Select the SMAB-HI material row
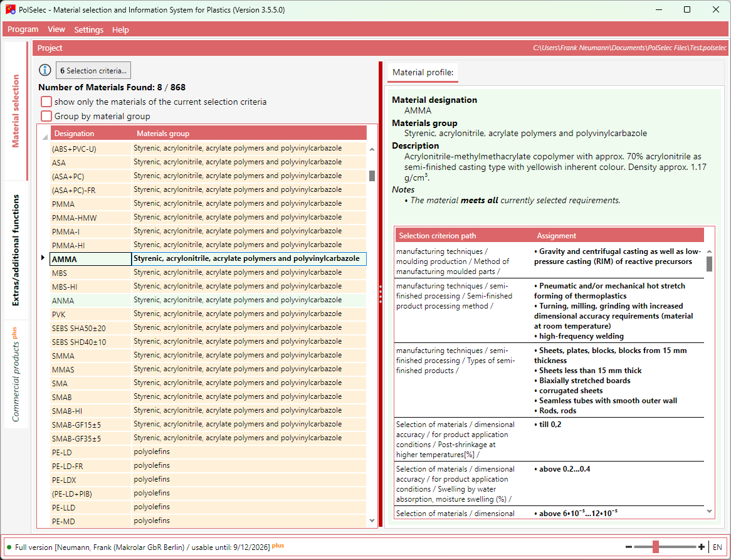The height and width of the screenshot is (560, 731). point(208,411)
